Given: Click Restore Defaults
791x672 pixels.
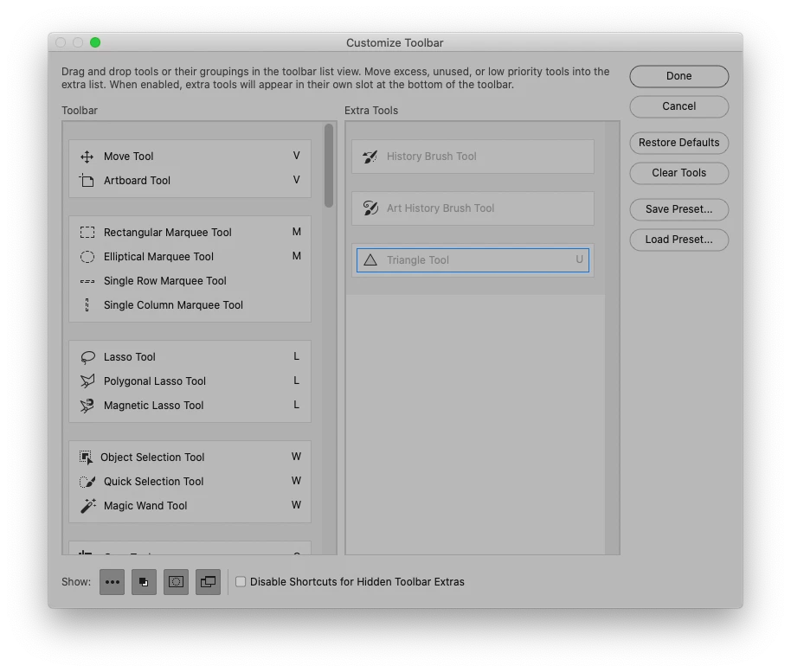Looking at the screenshot, I should [679, 143].
